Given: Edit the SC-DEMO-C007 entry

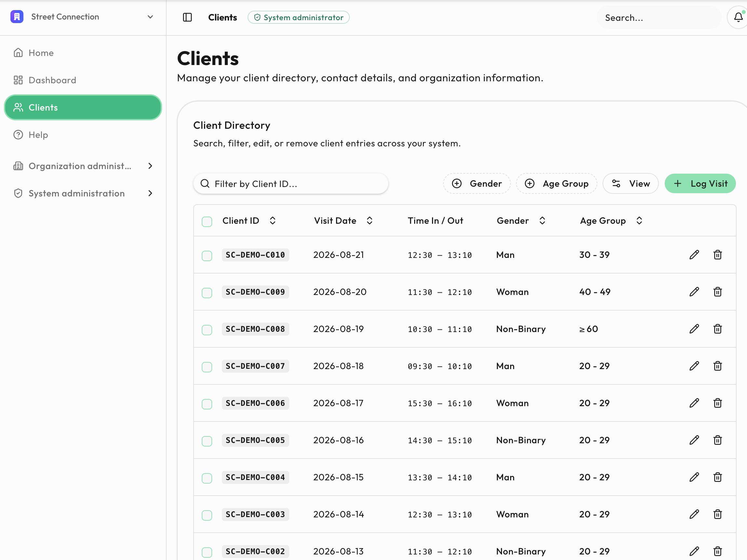Looking at the screenshot, I should (x=694, y=366).
